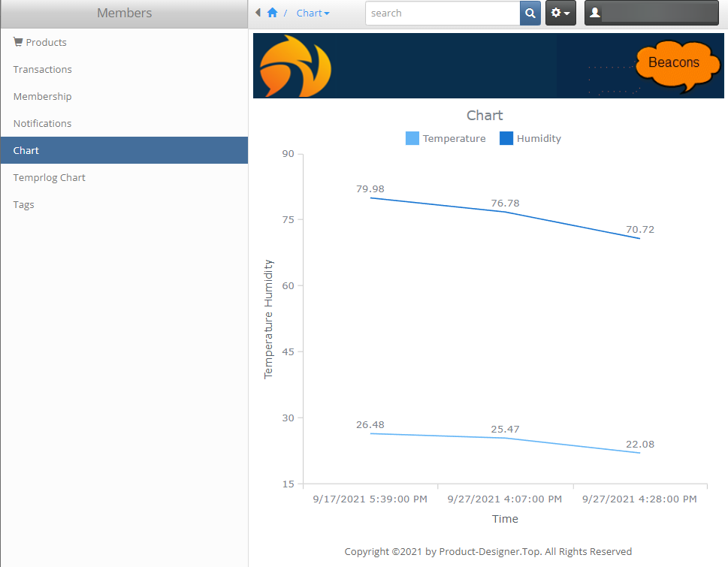Click the Humidity dark blue swatch

506,138
